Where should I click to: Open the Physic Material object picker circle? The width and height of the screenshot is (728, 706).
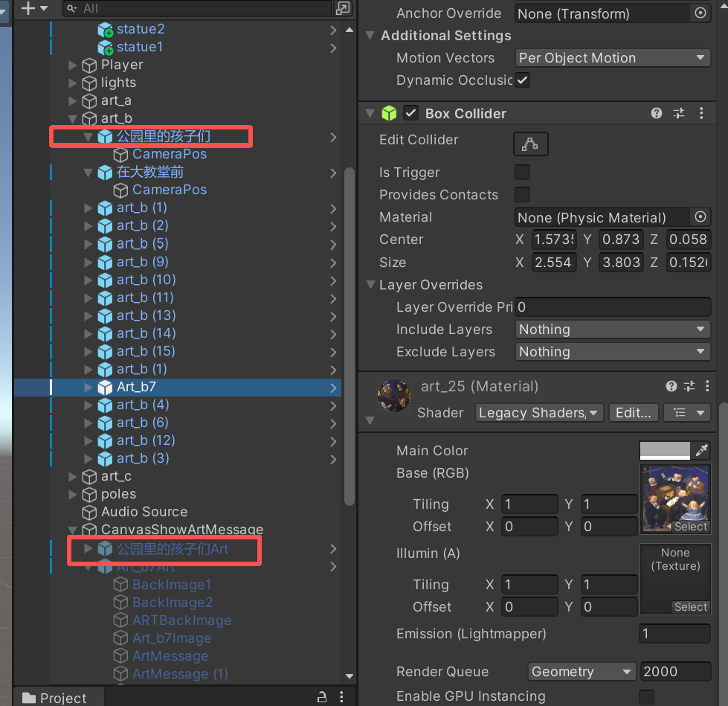coord(700,217)
